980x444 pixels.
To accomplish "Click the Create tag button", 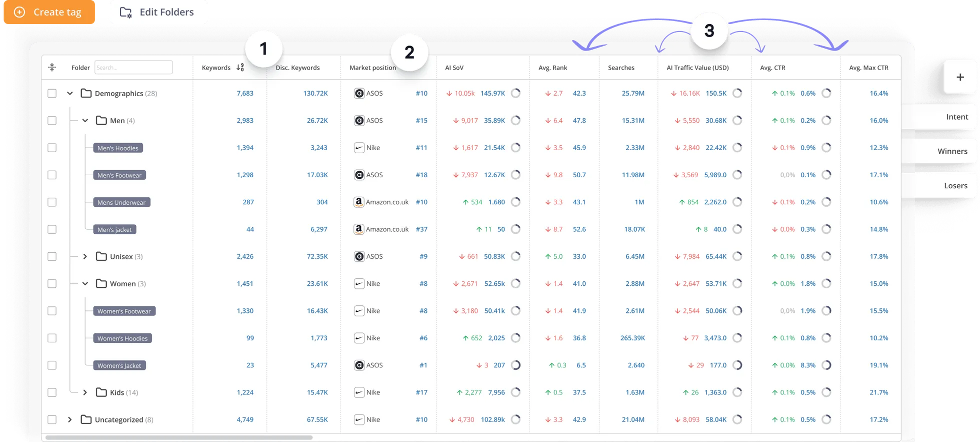I will (x=49, y=13).
